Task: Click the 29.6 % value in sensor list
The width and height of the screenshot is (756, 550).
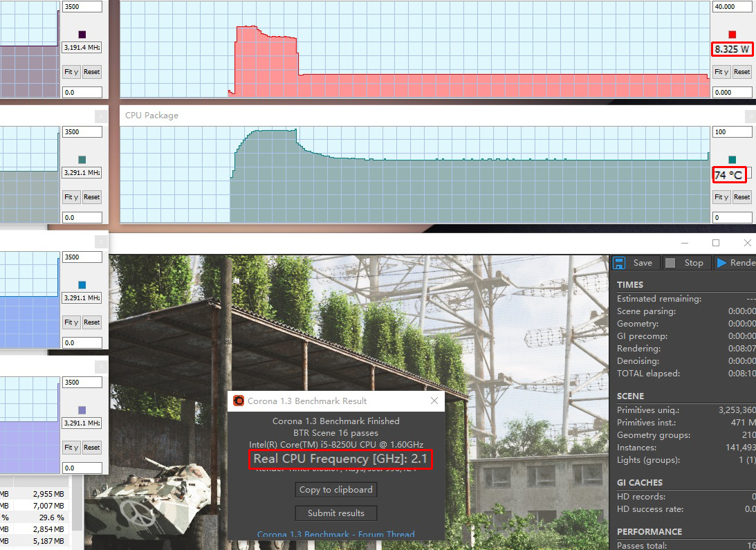Action: pos(52,517)
